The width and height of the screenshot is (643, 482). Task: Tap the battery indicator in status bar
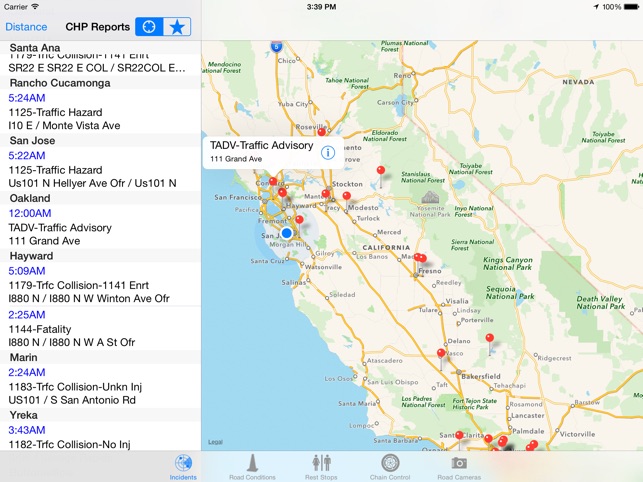(x=631, y=7)
